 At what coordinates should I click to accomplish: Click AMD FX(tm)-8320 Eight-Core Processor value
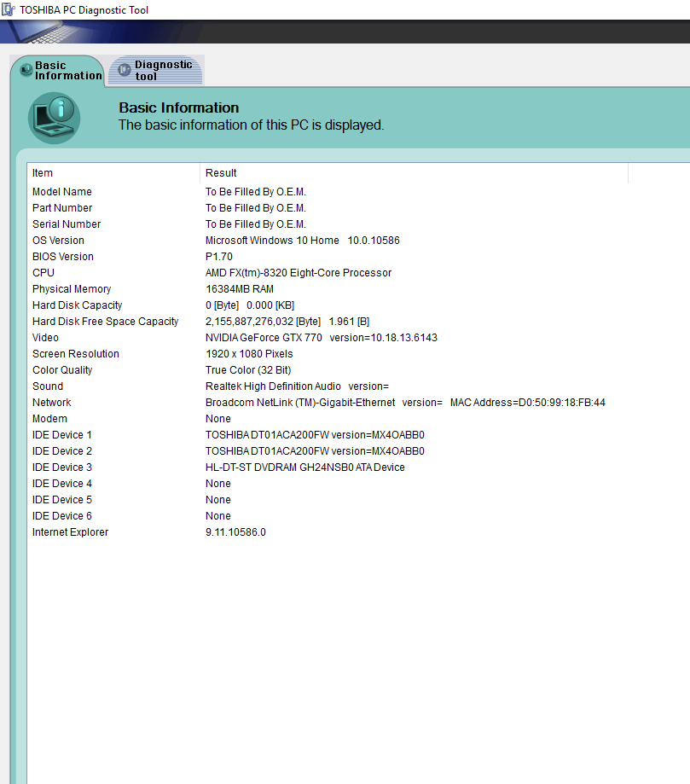(x=299, y=273)
